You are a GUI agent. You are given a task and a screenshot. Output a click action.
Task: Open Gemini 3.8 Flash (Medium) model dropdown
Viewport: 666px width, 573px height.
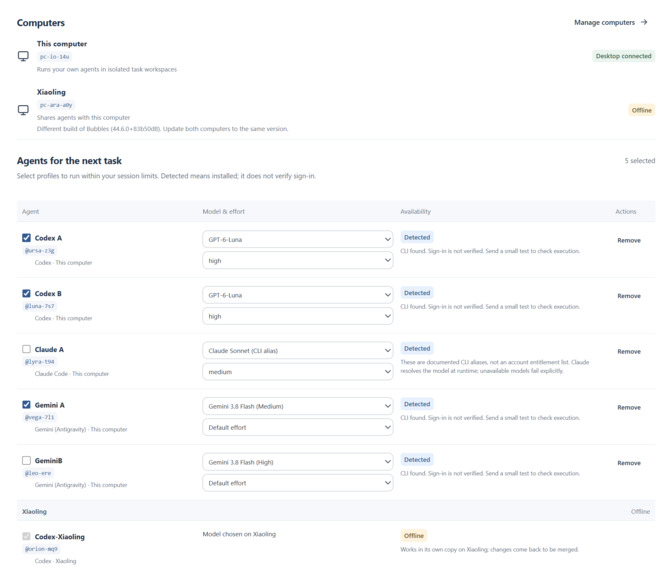298,406
